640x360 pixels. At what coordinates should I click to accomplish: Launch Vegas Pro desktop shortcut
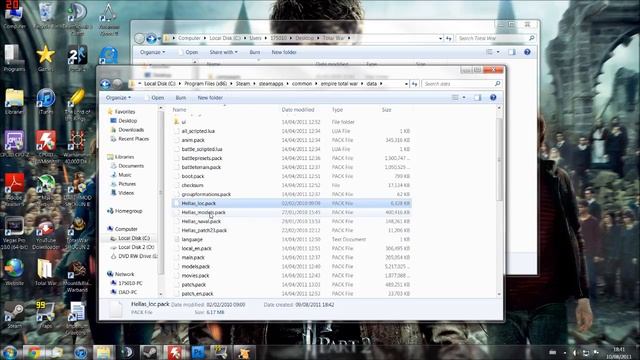(x=14, y=233)
